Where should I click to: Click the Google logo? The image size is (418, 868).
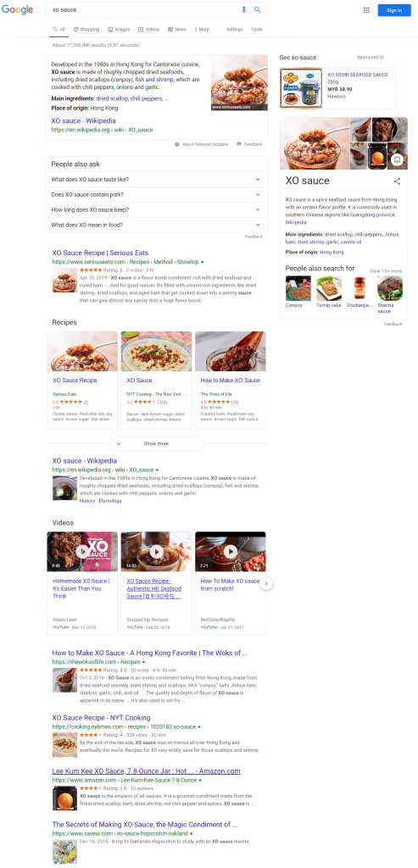tap(18, 10)
